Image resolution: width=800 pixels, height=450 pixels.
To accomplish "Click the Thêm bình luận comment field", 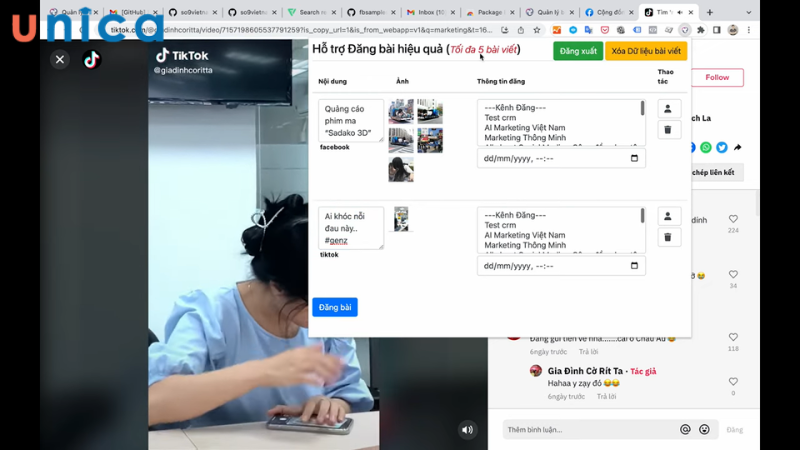I will tap(592, 430).
